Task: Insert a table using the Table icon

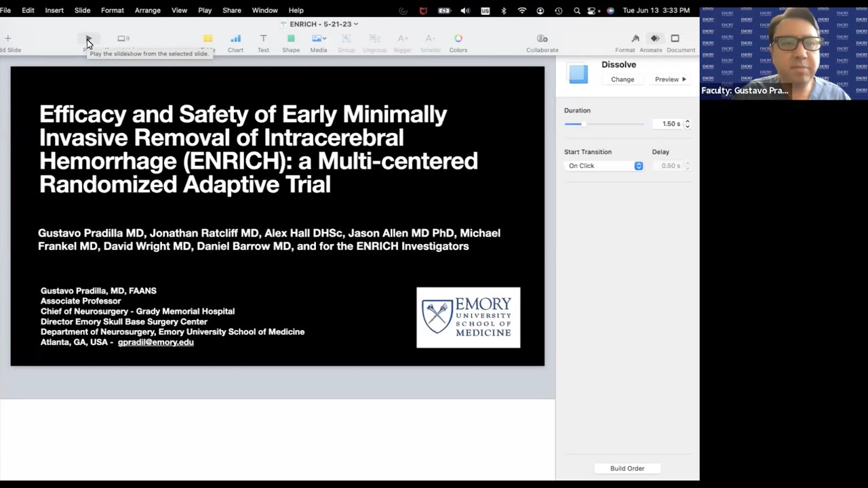Action: click(208, 39)
